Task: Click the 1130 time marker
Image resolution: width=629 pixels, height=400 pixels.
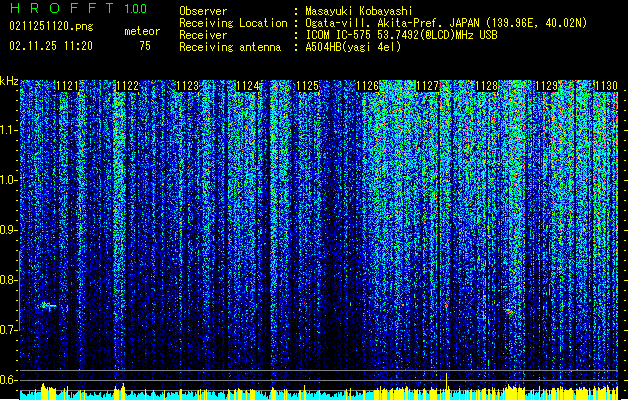Action: [x=606, y=86]
